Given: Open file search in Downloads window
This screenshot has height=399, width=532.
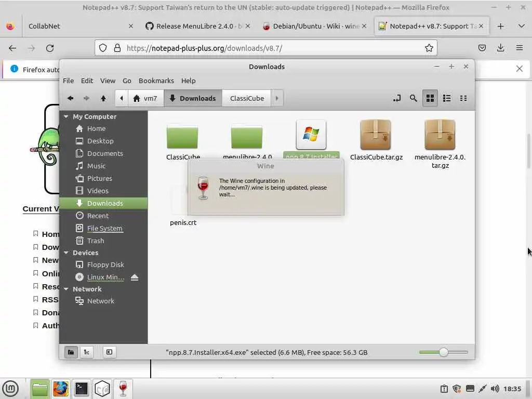Looking at the screenshot, I should coord(413,98).
